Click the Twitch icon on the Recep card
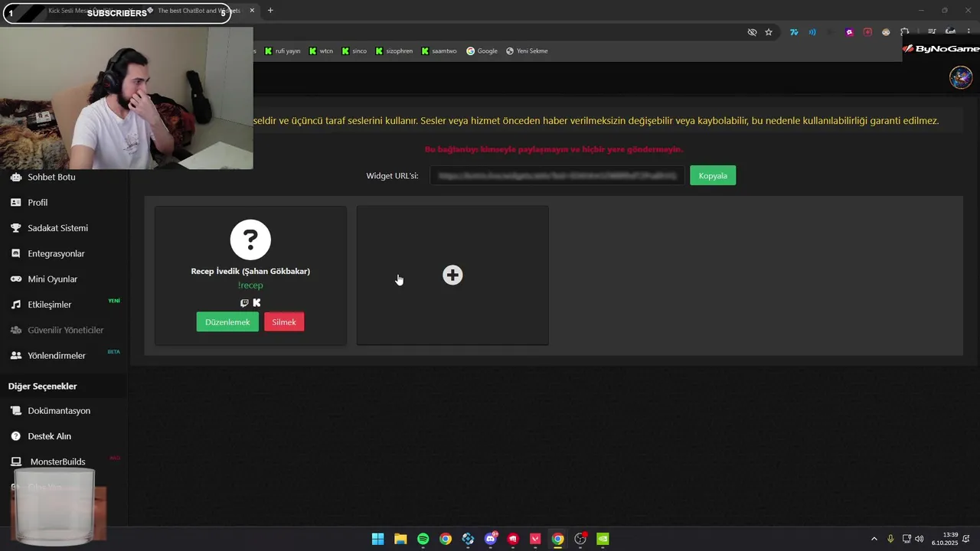This screenshot has width=980, height=551. pyautogui.click(x=244, y=303)
